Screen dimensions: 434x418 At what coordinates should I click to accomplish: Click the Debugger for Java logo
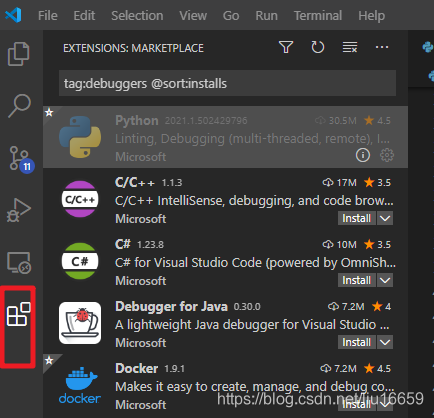(80, 323)
